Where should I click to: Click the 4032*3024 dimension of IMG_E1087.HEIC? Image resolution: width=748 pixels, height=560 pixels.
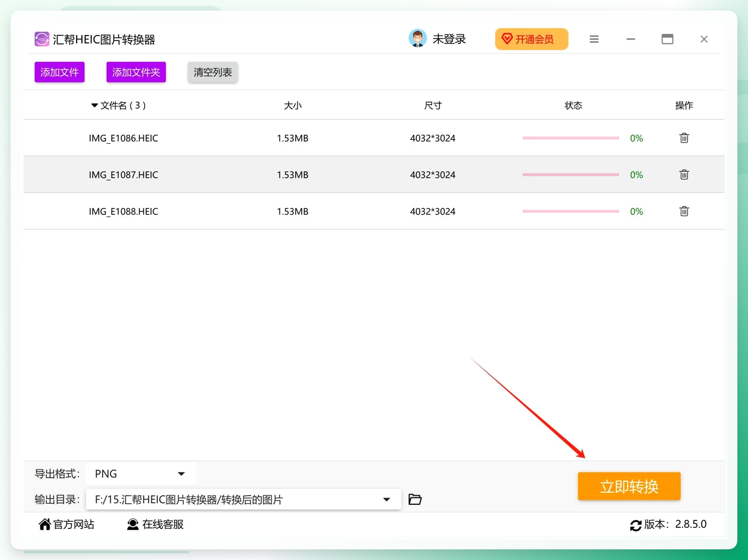tap(433, 175)
